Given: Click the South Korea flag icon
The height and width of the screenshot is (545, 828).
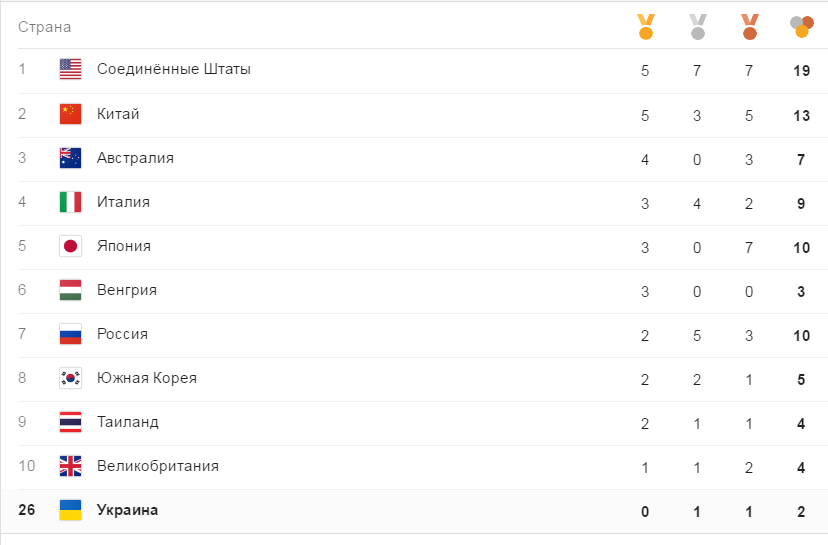Looking at the screenshot, I should pyautogui.click(x=70, y=378).
